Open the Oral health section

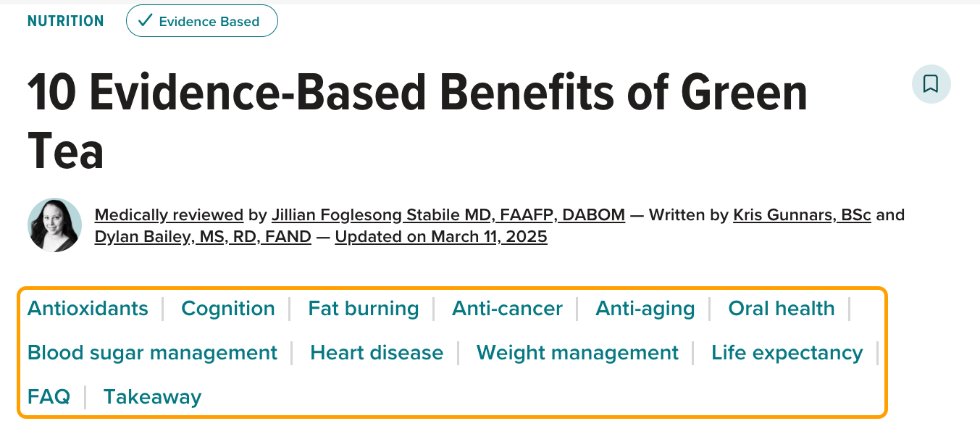point(781,308)
